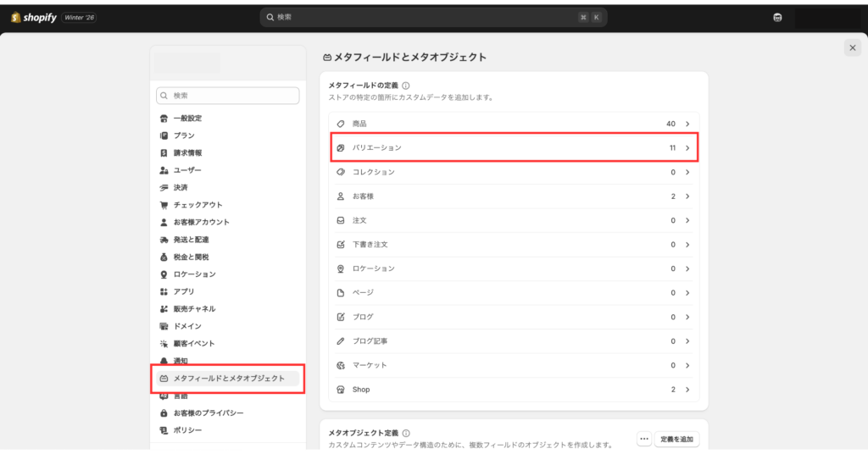Expand the 下書き注文 row chevron
This screenshot has height=454, width=868.
click(687, 245)
